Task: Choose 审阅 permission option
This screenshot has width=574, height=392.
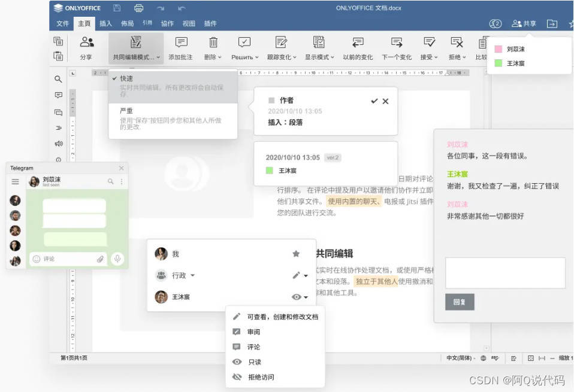Action: [275, 332]
